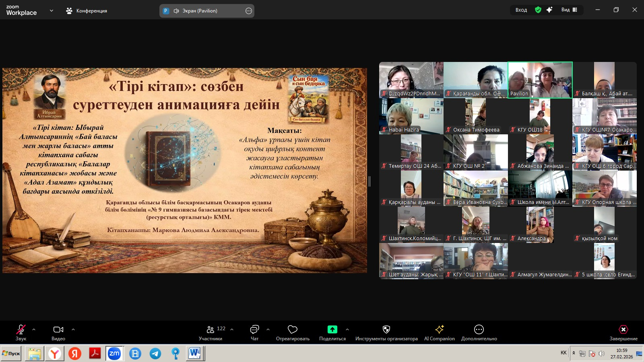This screenshot has height=362, width=644.
Task: Toggle the camera with Видео button
Action: click(x=58, y=330)
